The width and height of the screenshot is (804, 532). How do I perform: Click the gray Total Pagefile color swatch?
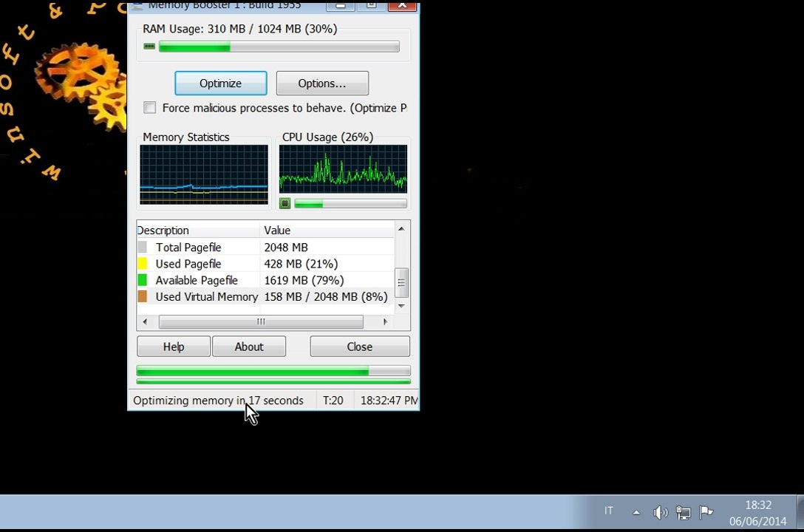[143, 247]
